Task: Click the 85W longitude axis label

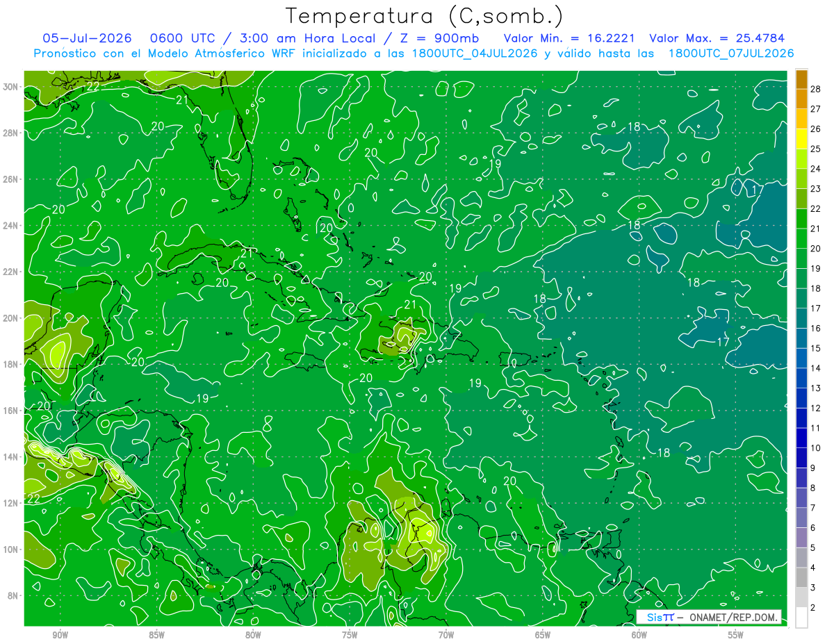Action: (x=156, y=635)
